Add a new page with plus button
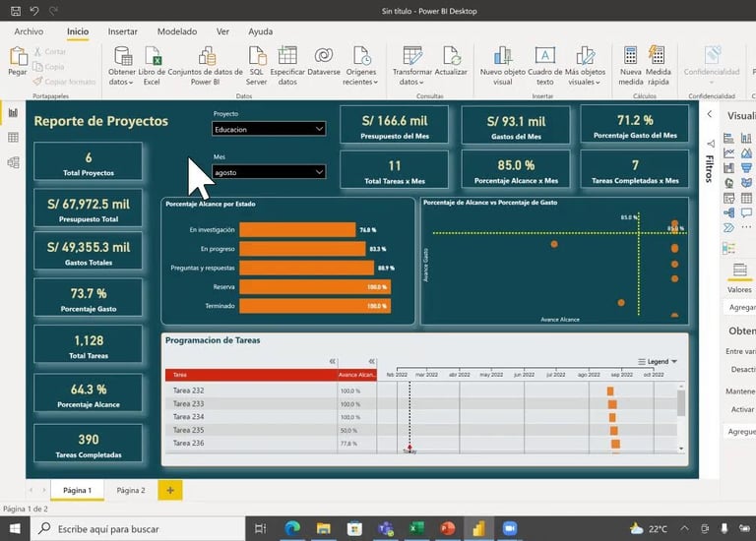The width and height of the screenshot is (756, 541). click(170, 490)
